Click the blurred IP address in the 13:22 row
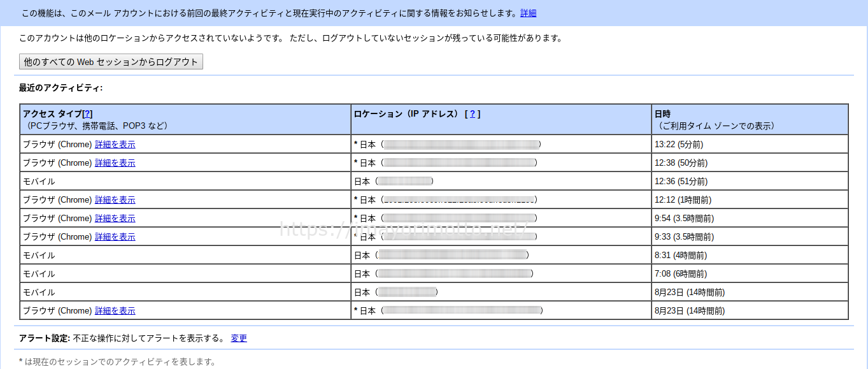868x369 pixels. pos(462,145)
